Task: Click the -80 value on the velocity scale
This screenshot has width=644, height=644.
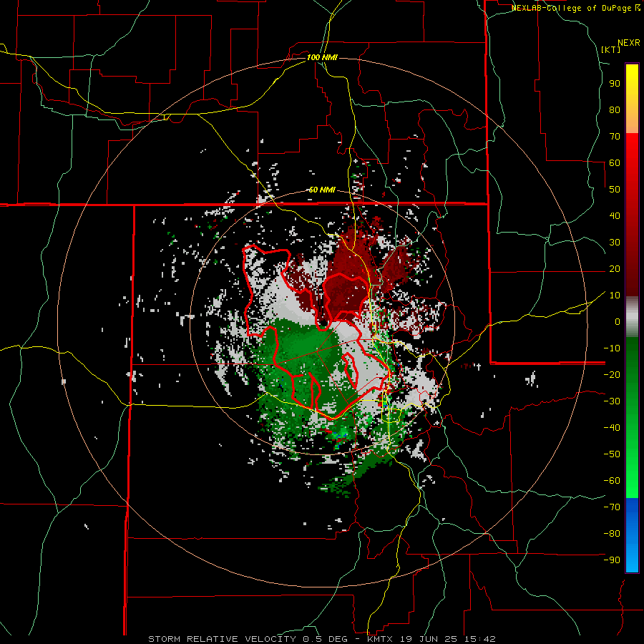Action: click(612, 534)
